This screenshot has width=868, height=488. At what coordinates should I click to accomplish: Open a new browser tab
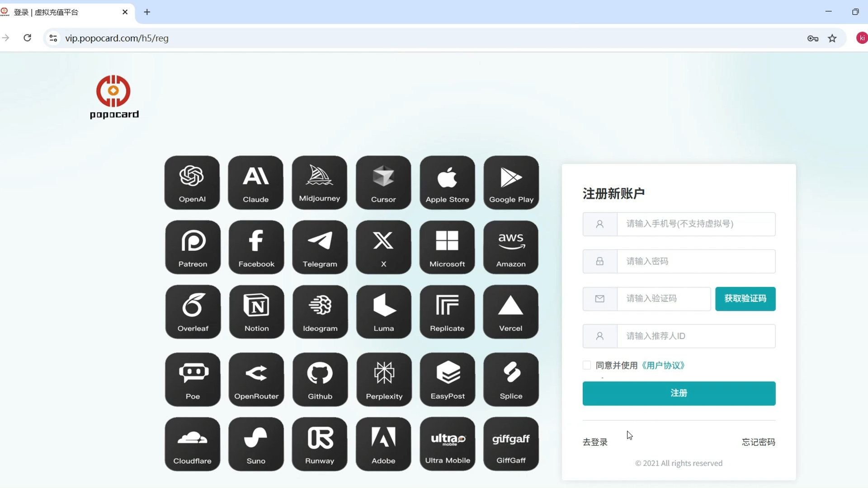click(147, 12)
